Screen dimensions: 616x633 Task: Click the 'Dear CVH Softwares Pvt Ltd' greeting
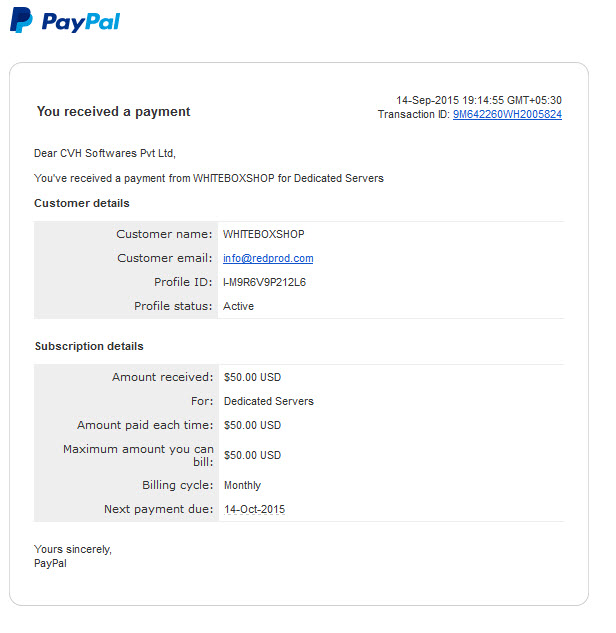pyautogui.click(x=105, y=153)
